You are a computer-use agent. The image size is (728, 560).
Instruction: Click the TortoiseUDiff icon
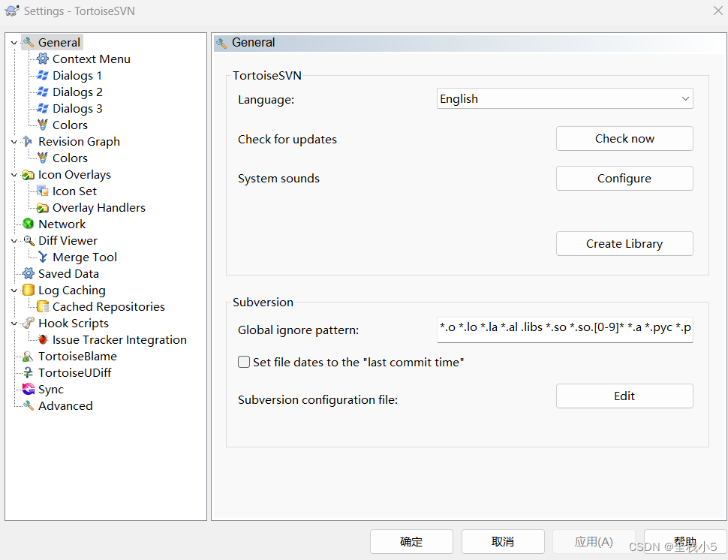pos(29,372)
